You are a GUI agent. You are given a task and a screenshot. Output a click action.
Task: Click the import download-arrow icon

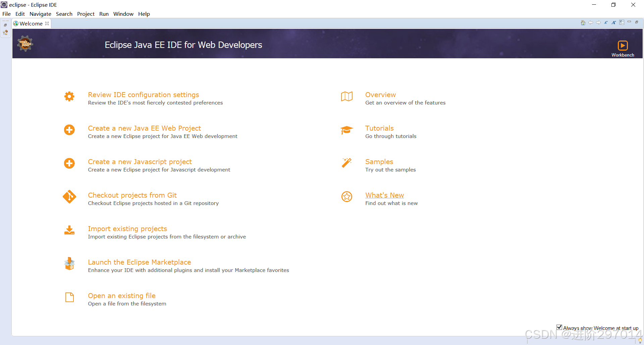pos(69,230)
